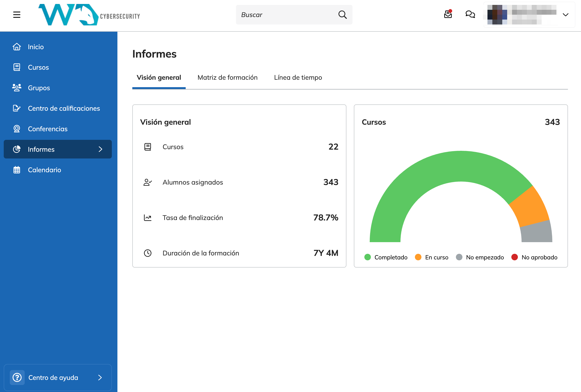Open the Centro de ayuda label
This screenshot has width=581, height=392.
coord(53,378)
